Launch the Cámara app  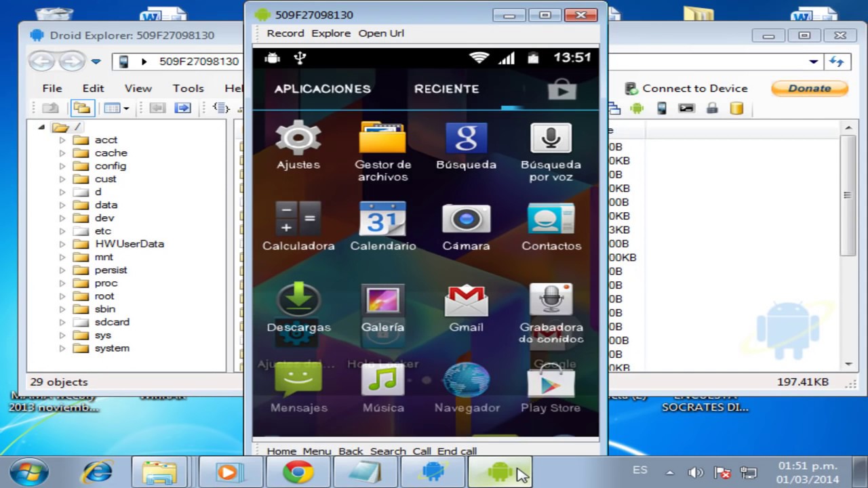(466, 226)
